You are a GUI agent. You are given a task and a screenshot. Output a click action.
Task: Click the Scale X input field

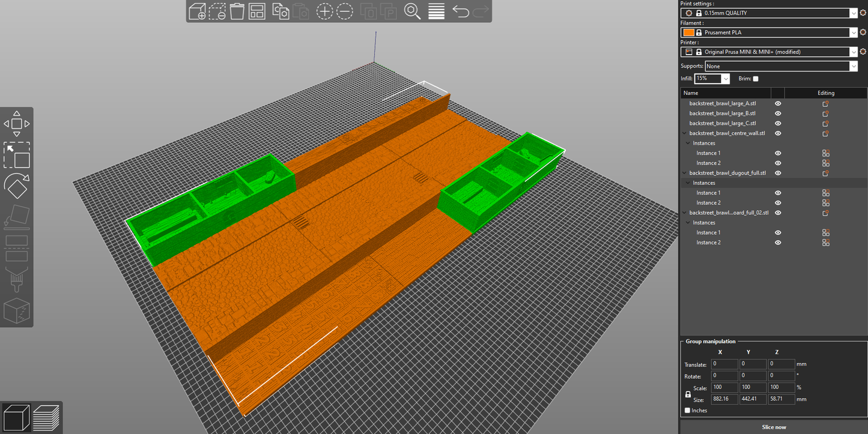(x=724, y=388)
